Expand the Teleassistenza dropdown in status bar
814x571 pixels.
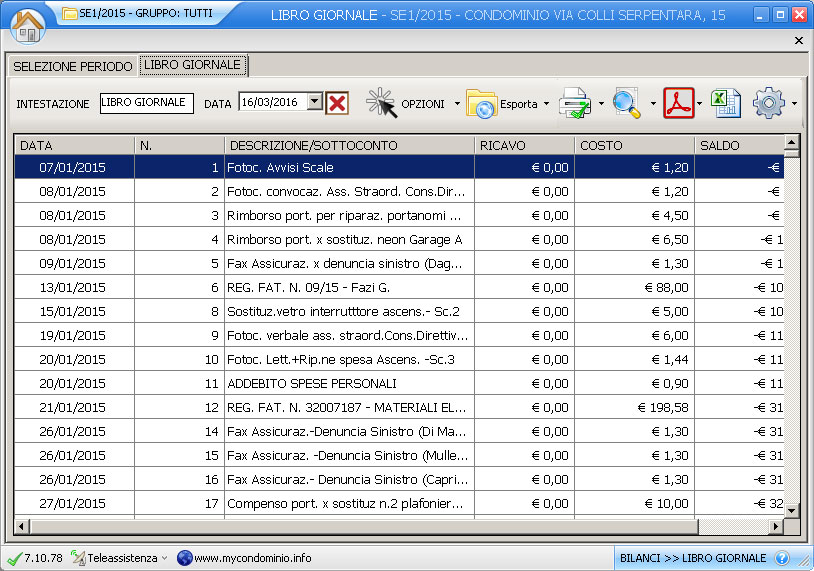(x=164, y=558)
